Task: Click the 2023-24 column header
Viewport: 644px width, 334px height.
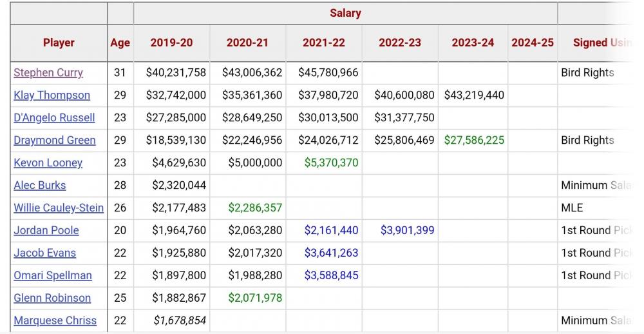Action: 473,43
